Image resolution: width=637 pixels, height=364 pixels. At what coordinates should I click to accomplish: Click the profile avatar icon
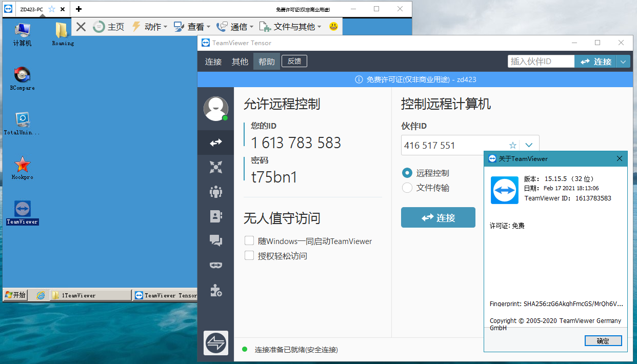coord(215,109)
